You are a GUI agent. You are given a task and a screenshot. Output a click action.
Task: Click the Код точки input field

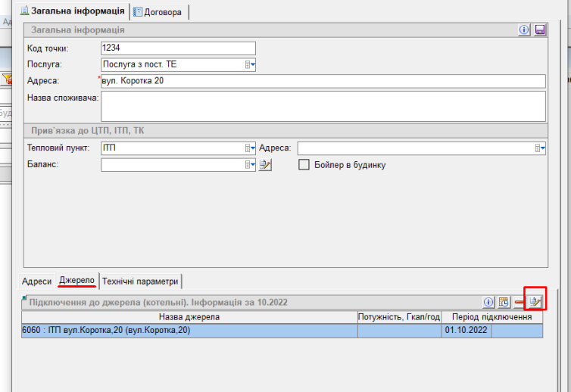pyautogui.click(x=178, y=48)
